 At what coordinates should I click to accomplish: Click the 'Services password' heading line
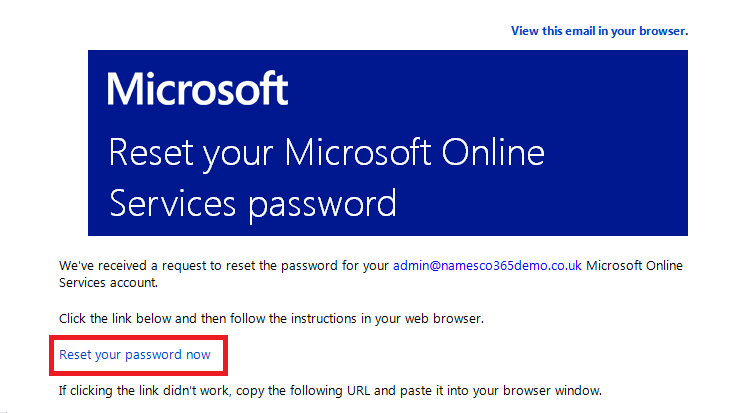(253, 204)
